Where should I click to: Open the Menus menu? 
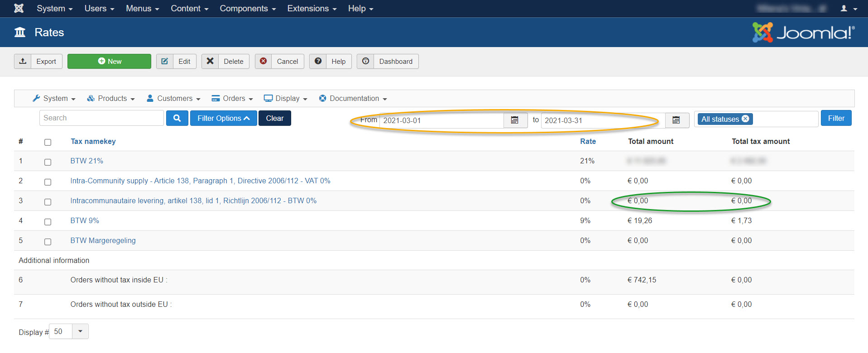click(142, 9)
